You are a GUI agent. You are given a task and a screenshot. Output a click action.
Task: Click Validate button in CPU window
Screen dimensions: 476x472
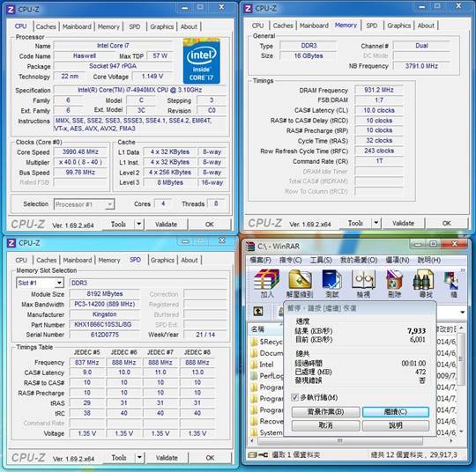[x=166, y=225]
